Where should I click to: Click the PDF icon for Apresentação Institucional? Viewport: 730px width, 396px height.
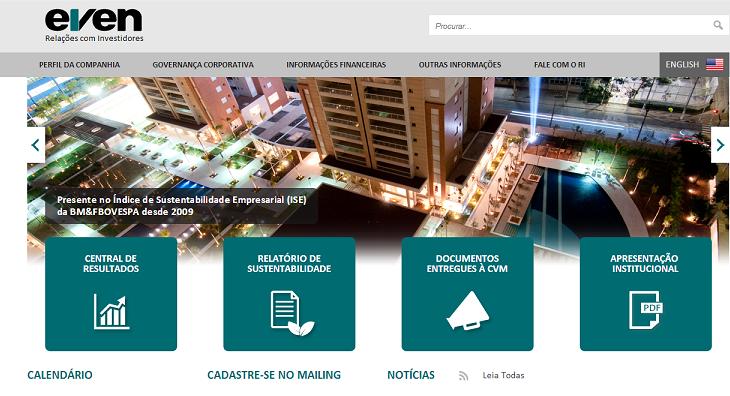[x=645, y=310]
